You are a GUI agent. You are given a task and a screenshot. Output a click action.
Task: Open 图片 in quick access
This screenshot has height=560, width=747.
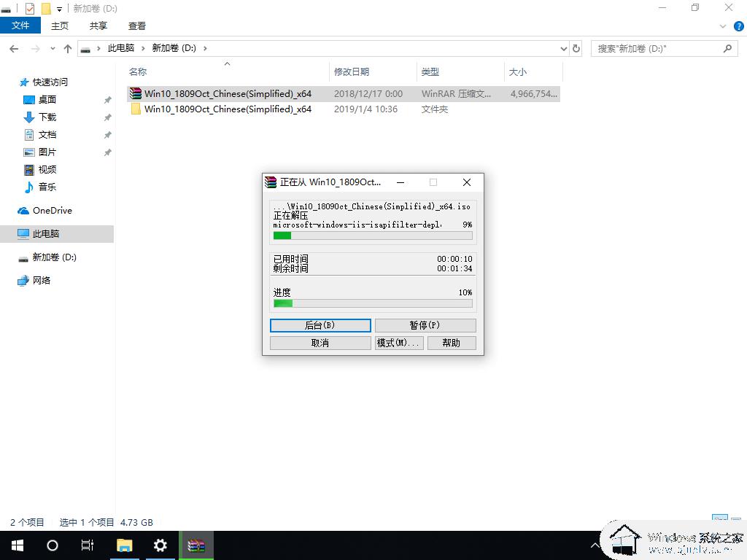point(47,152)
